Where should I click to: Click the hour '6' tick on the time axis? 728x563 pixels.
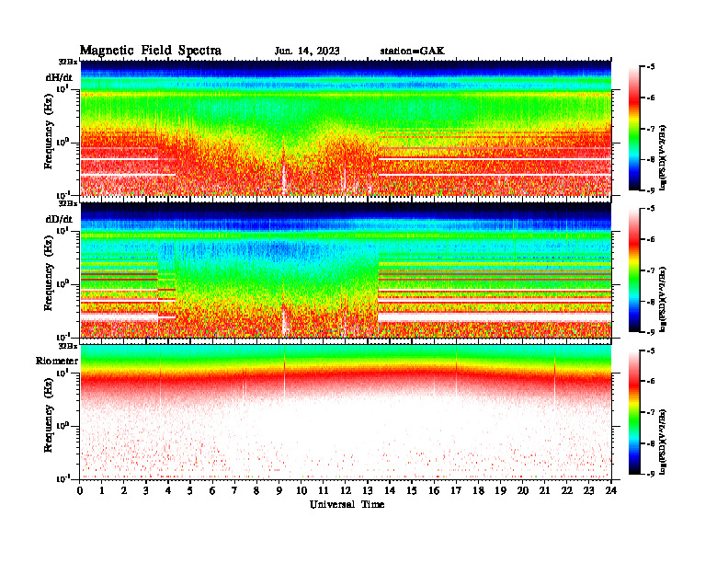[x=212, y=490]
